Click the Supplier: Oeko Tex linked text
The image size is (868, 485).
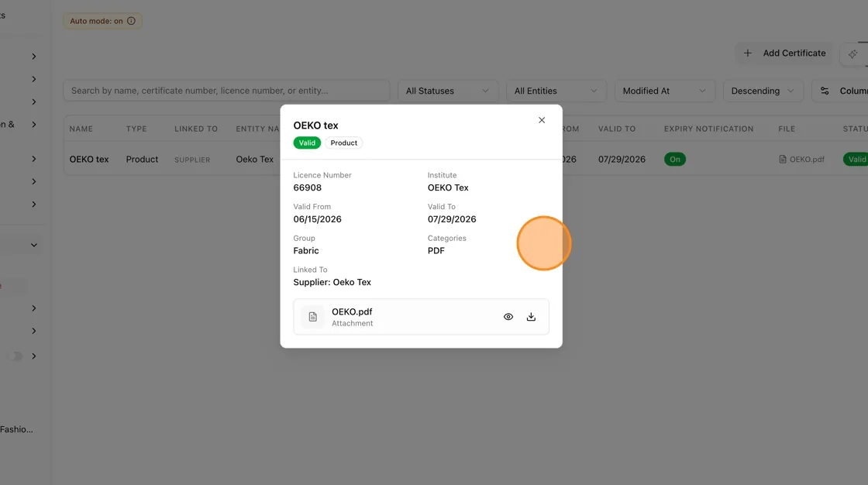332,282
